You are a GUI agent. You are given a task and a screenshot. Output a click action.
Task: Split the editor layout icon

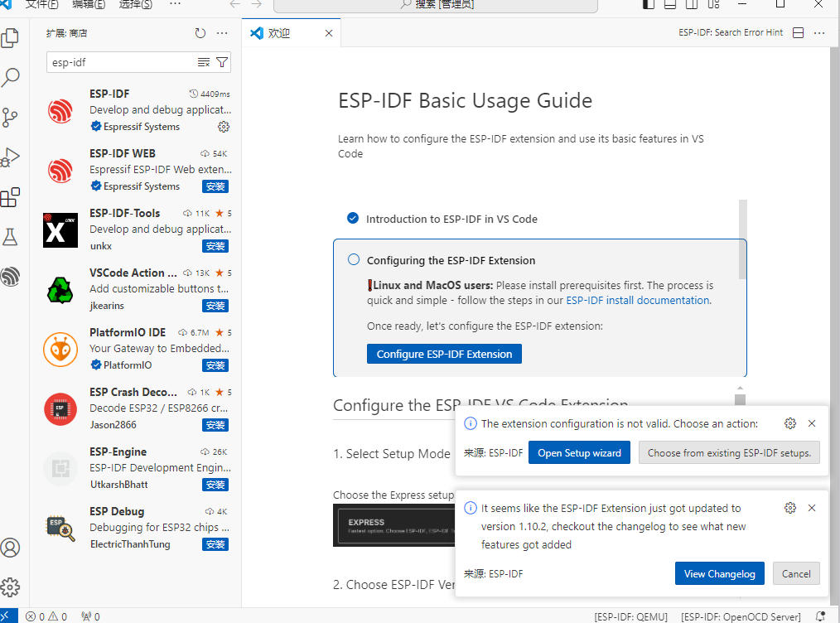click(x=799, y=32)
